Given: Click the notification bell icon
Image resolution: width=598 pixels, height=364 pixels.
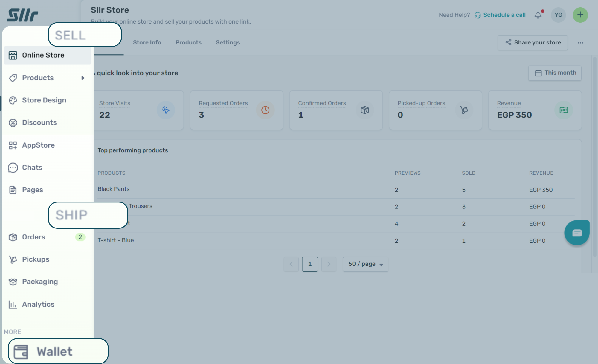Looking at the screenshot, I should click(538, 15).
